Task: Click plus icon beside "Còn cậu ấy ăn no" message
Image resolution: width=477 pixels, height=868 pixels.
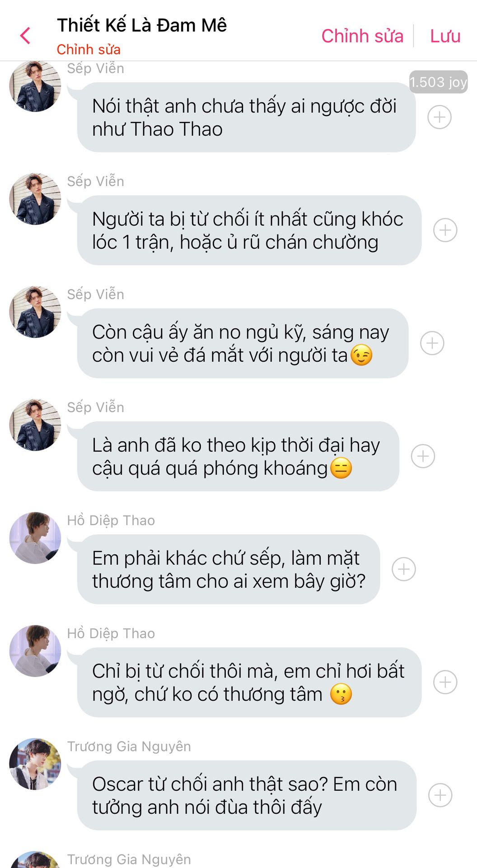Action: [432, 343]
